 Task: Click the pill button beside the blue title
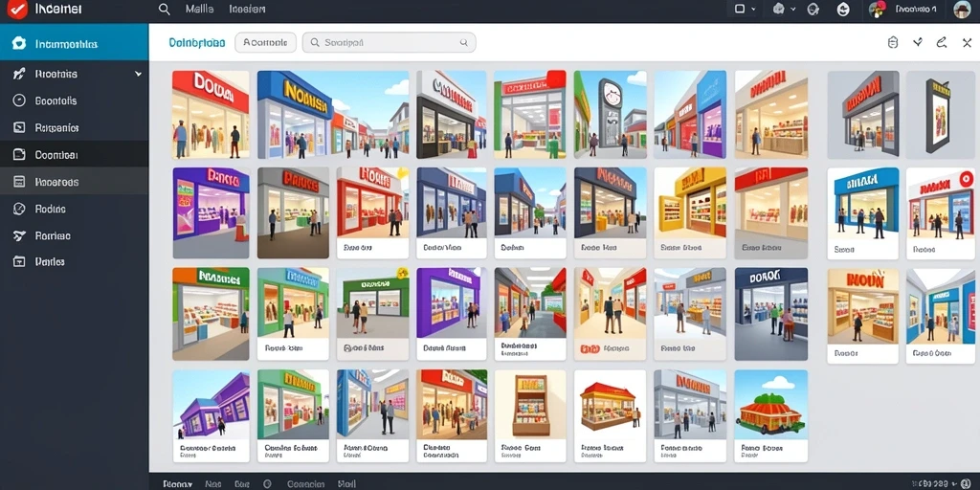266,42
